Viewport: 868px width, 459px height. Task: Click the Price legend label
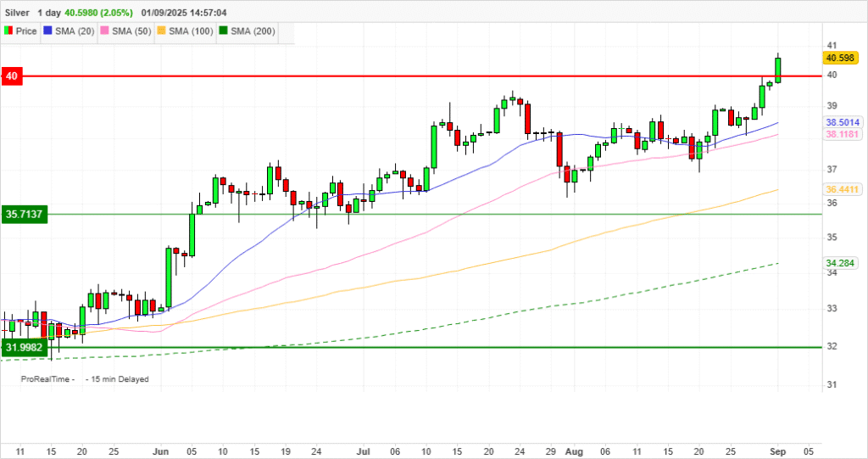26,31
